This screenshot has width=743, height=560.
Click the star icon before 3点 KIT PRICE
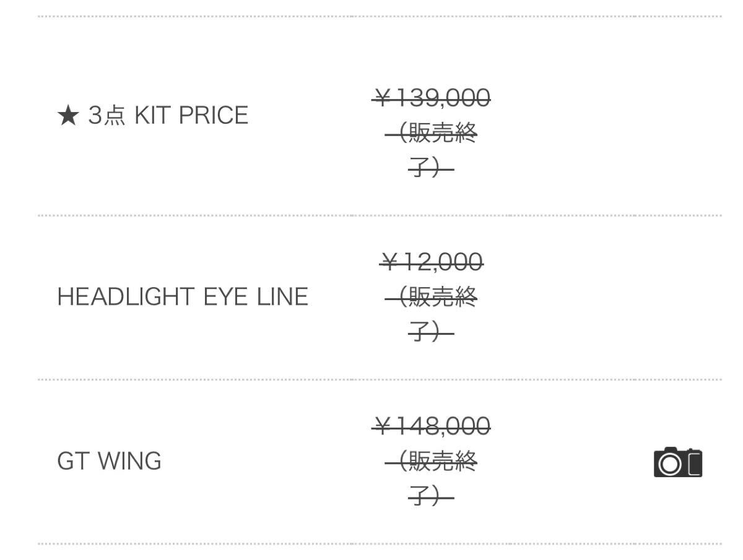67,116
